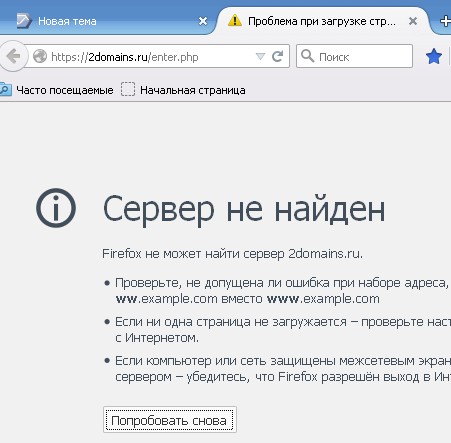Click the 2domains.ru/enter.php address field
451x443 pixels.
157,56
